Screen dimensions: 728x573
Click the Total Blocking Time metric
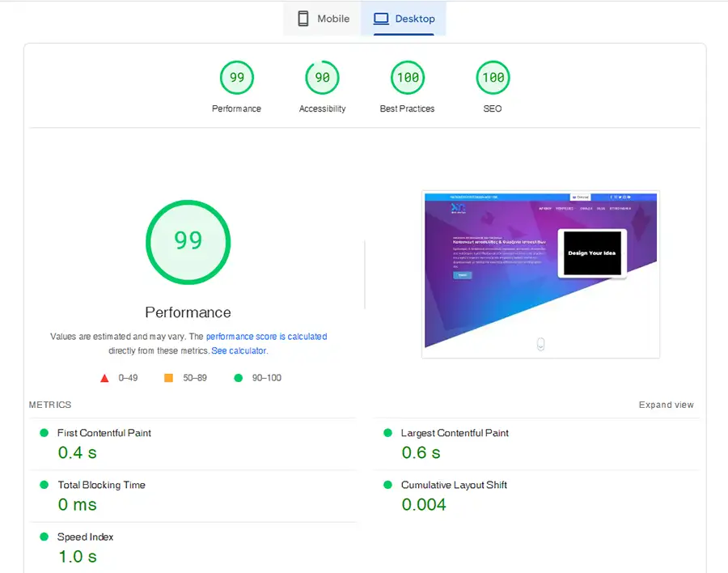101,485
